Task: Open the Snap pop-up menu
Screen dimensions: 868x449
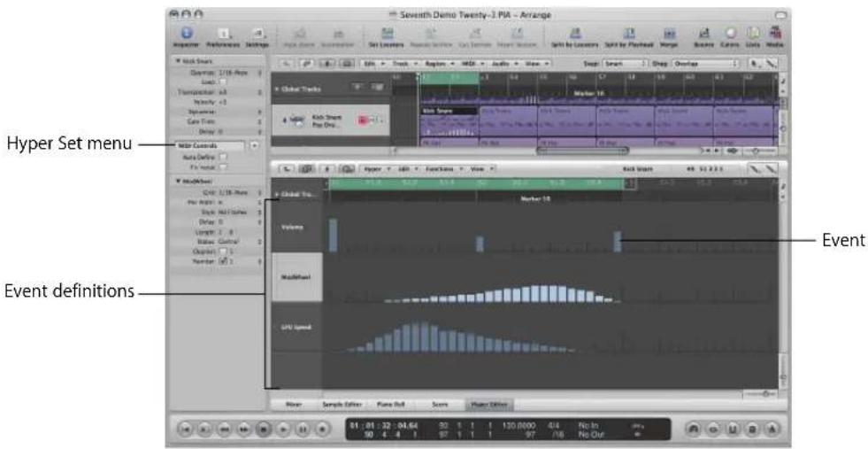Action: pos(625,64)
